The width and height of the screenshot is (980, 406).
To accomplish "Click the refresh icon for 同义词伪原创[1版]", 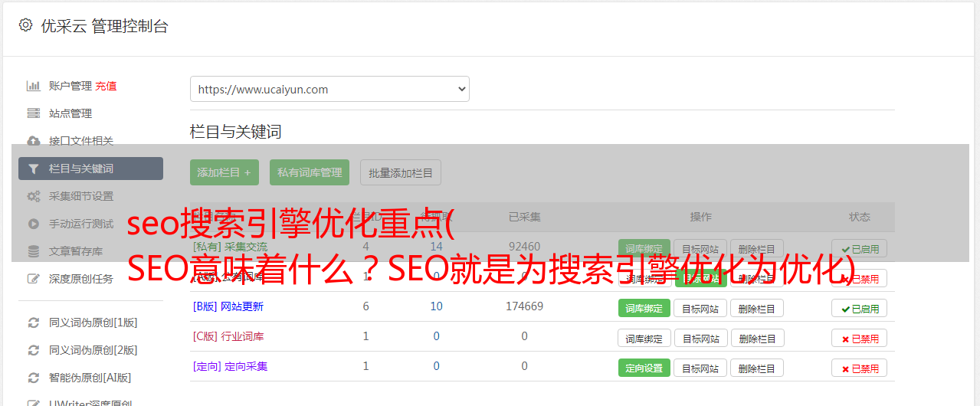I will pos(33,323).
